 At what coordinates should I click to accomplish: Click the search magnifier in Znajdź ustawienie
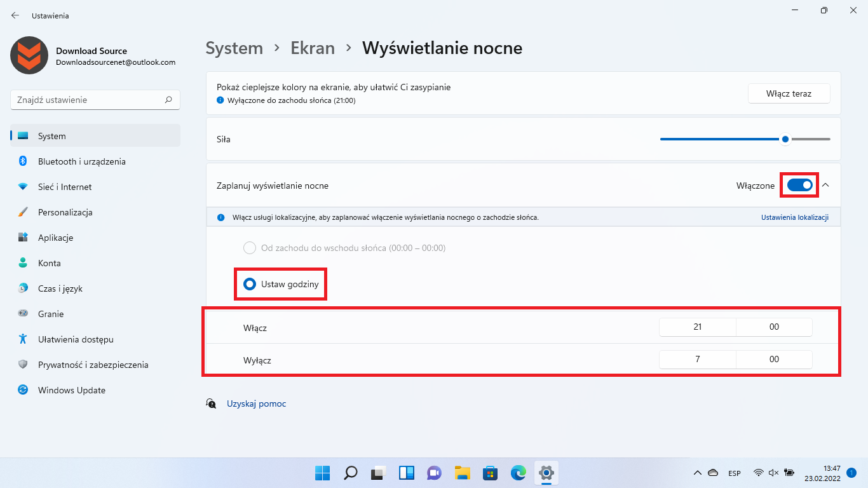coord(168,100)
